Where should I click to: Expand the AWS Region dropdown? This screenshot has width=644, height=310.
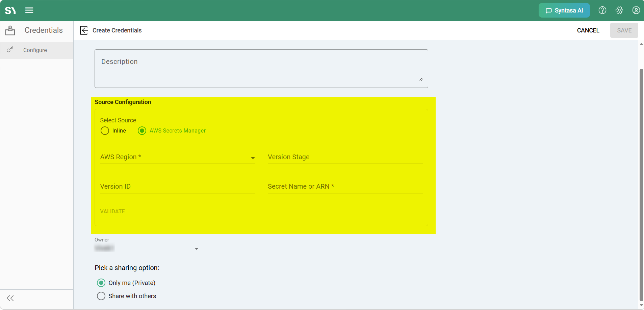tap(178, 157)
